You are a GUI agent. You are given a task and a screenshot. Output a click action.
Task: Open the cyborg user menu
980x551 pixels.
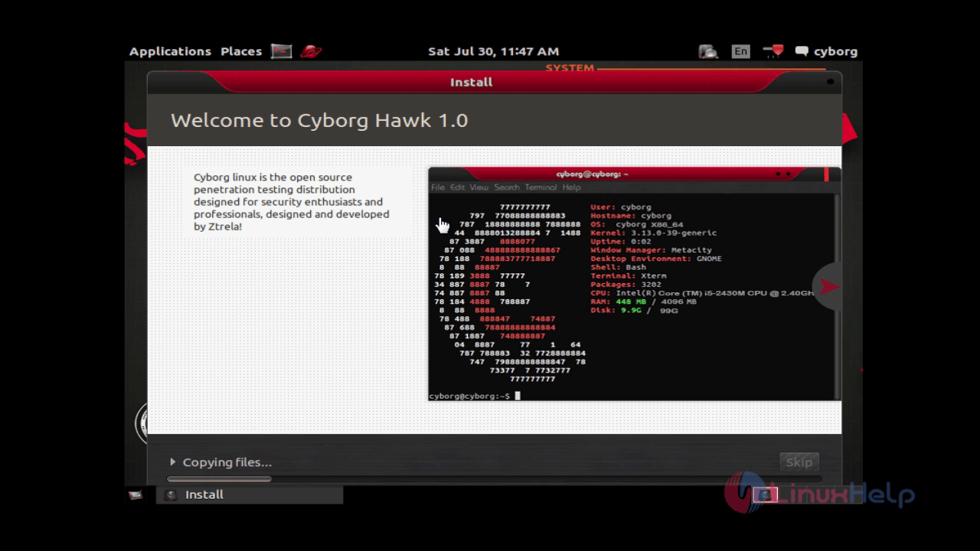[x=835, y=51]
